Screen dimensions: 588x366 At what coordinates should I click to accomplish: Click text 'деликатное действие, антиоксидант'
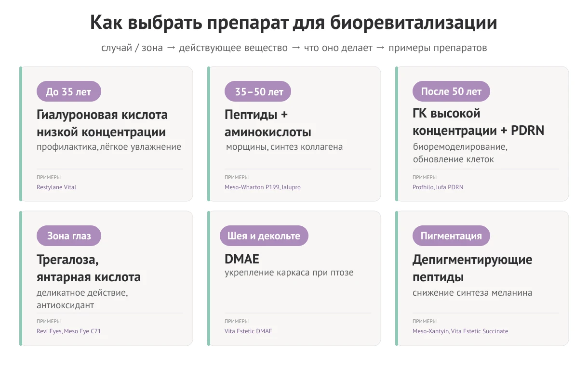tap(82, 299)
